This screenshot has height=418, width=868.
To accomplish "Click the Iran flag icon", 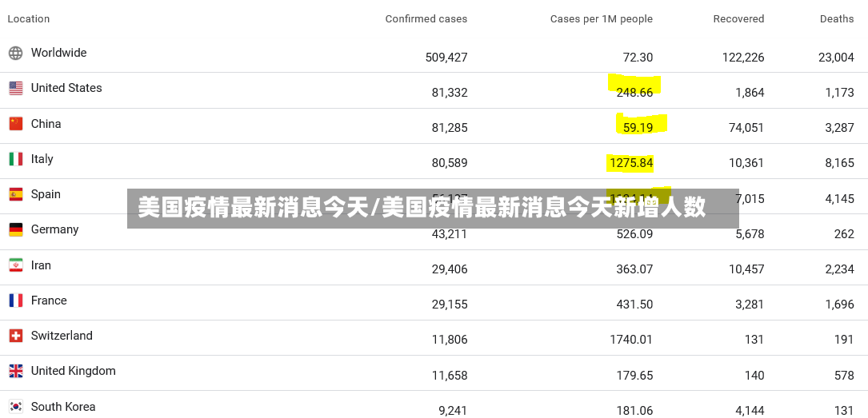I will [15, 265].
